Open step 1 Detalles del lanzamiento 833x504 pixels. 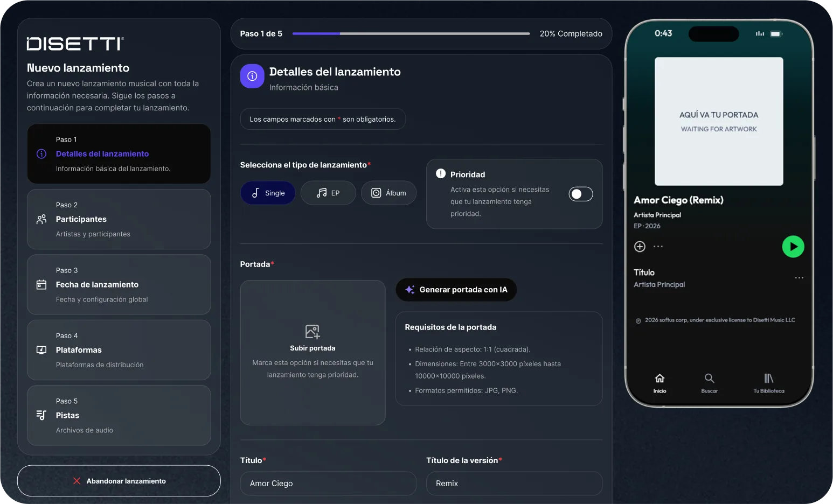point(119,154)
